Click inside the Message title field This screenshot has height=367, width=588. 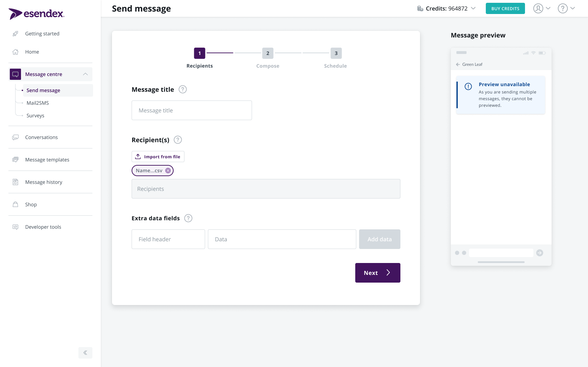coord(191,110)
